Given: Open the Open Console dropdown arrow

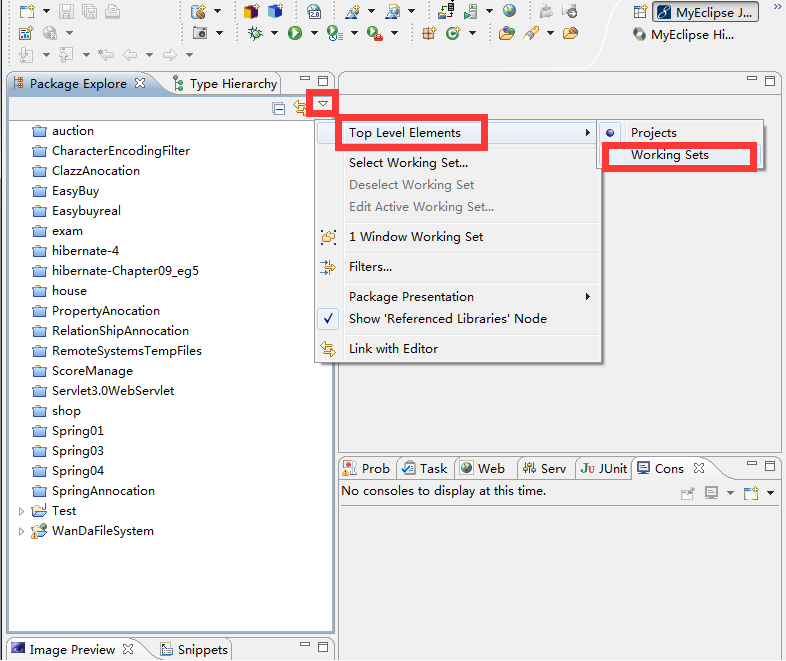Looking at the screenshot, I should (x=770, y=493).
